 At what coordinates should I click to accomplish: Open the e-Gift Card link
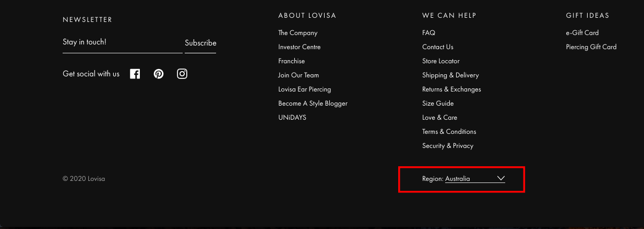582,33
